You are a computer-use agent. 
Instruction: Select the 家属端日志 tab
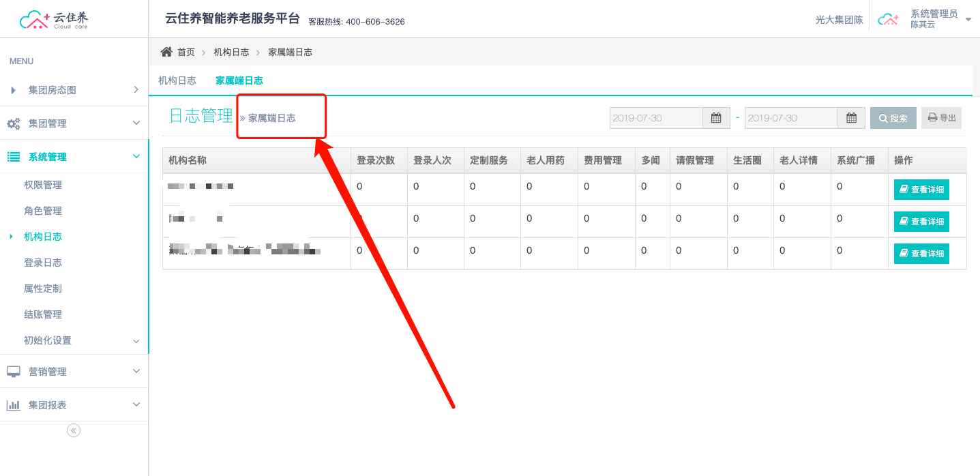(x=239, y=80)
